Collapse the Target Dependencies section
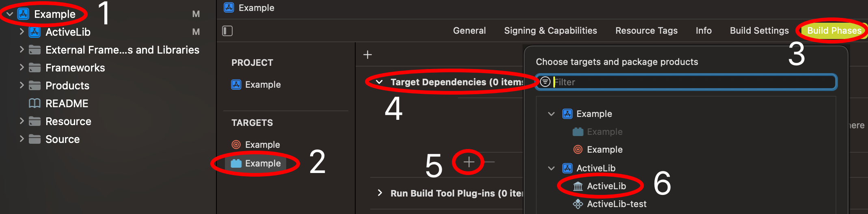 tap(379, 82)
